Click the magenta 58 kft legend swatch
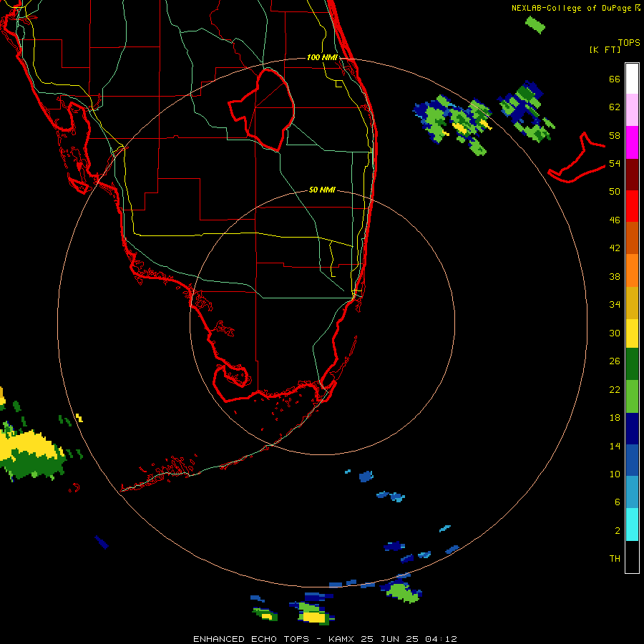Image resolution: width=644 pixels, height=644 pixels. click(x=632, y=142)
